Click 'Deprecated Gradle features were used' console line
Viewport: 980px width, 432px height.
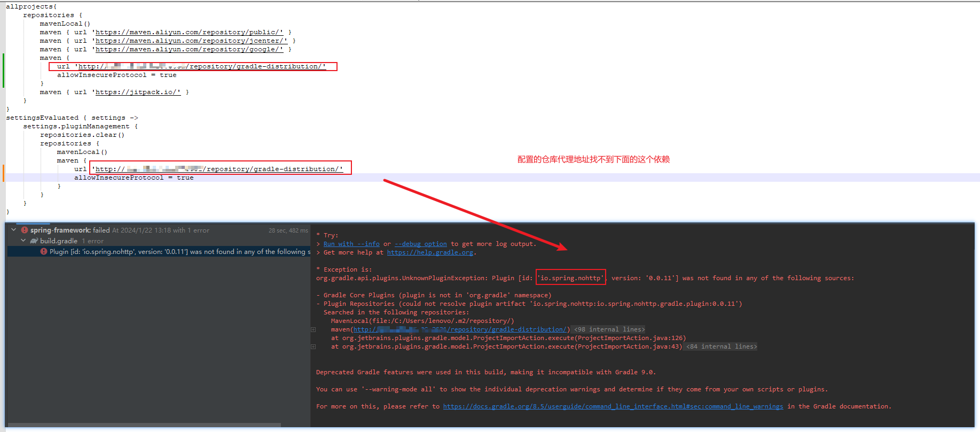point(486,372)
